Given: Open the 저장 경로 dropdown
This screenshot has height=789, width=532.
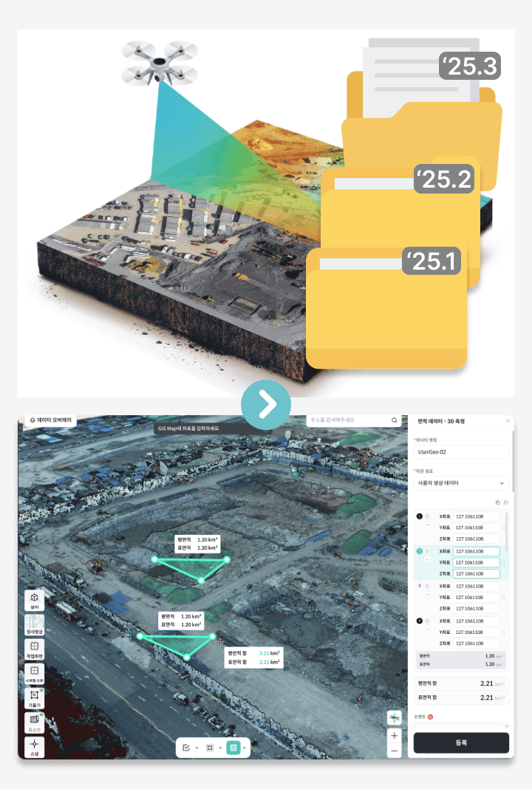Looking at the screenshot, I should click(x=461, y=482).
